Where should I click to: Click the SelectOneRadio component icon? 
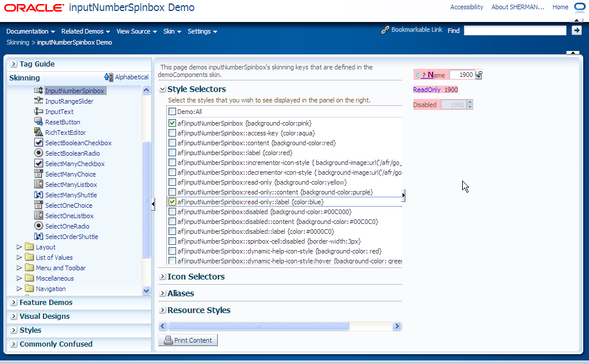38,226
